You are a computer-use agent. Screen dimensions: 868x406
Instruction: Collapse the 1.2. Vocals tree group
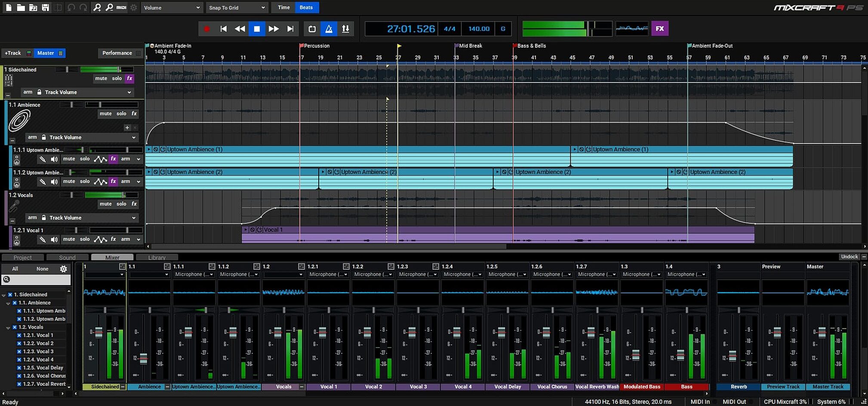point(8,327)
